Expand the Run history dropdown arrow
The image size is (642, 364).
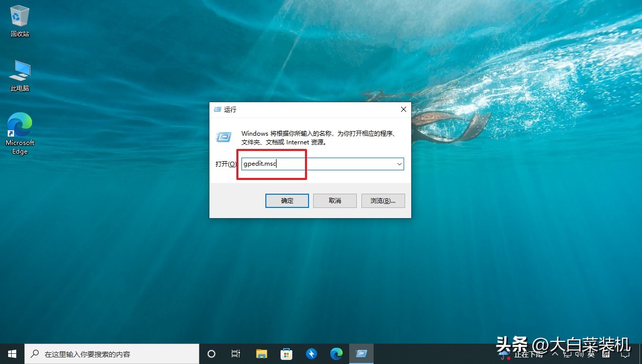400,164
